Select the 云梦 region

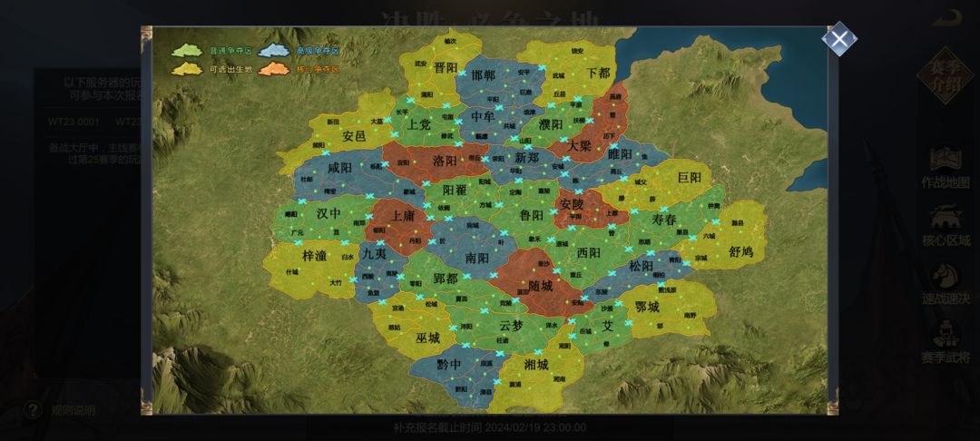510,325
